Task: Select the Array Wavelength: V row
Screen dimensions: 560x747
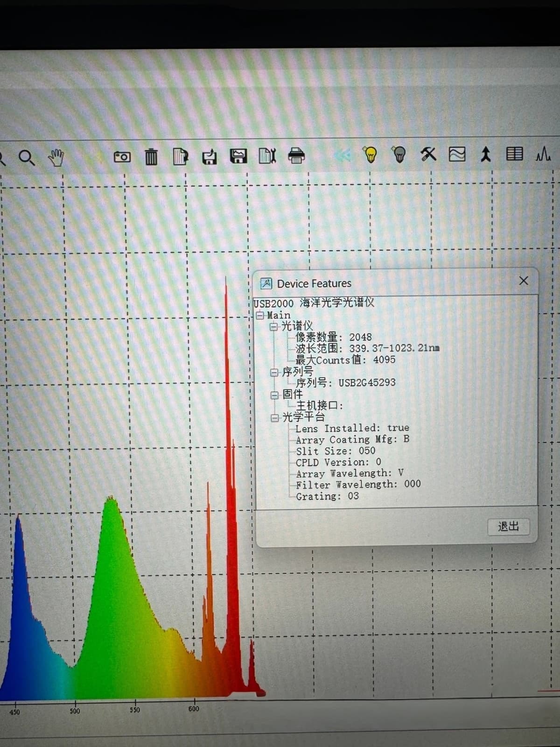Action: tap(350, 473)
